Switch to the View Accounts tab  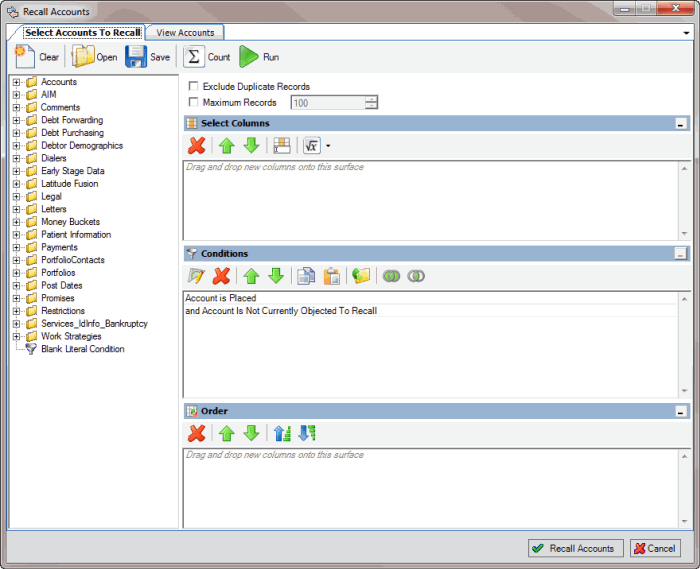(x=185, y=33)
